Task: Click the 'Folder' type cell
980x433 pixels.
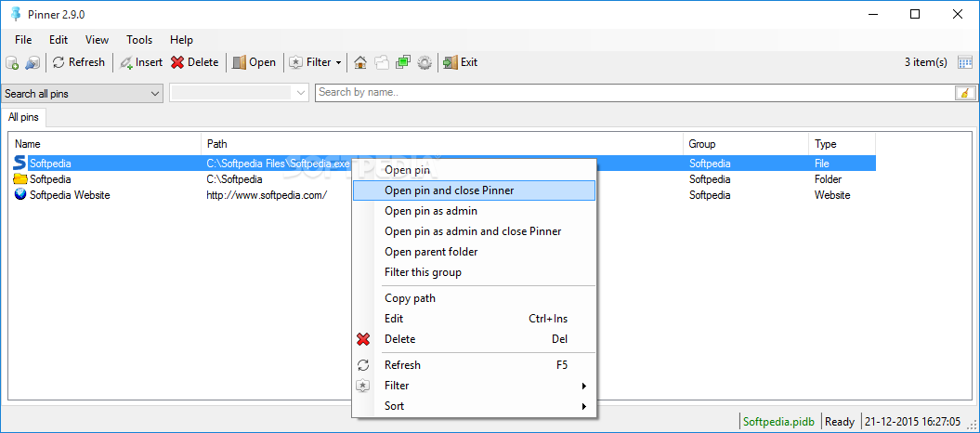Action: [x=829, y=179]
